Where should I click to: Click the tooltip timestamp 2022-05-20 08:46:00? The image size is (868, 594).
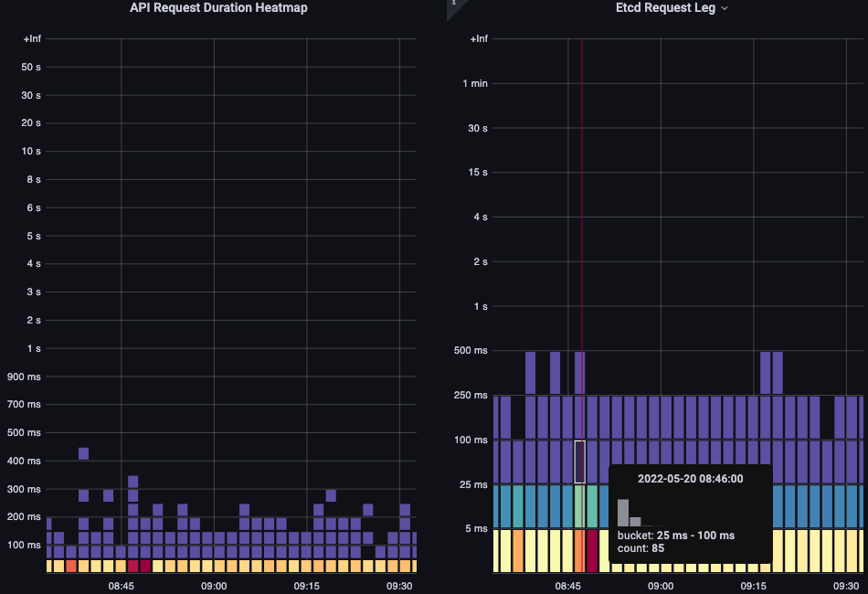tap(689, 478)
